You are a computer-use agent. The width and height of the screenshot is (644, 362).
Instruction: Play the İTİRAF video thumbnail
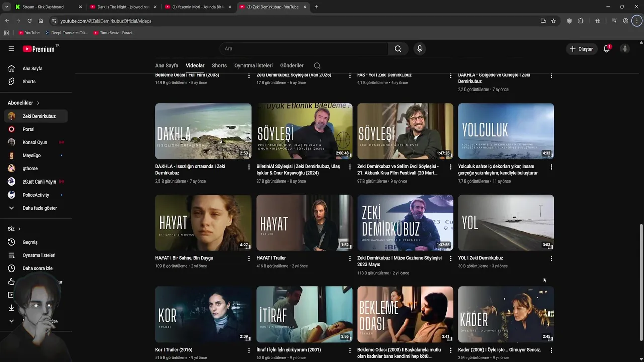click(x=304, y=314)
